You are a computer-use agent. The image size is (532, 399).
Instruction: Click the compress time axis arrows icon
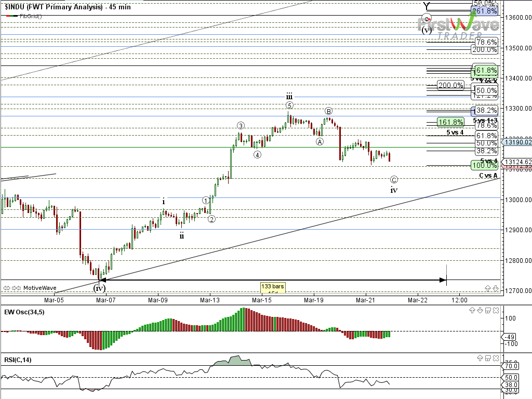[x=15, y=287]
